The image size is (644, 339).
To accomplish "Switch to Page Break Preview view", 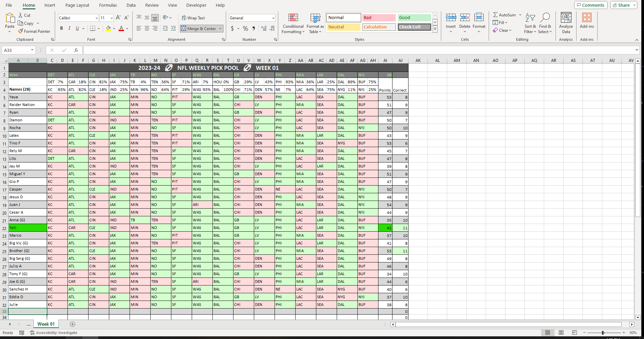I will 575,333.
